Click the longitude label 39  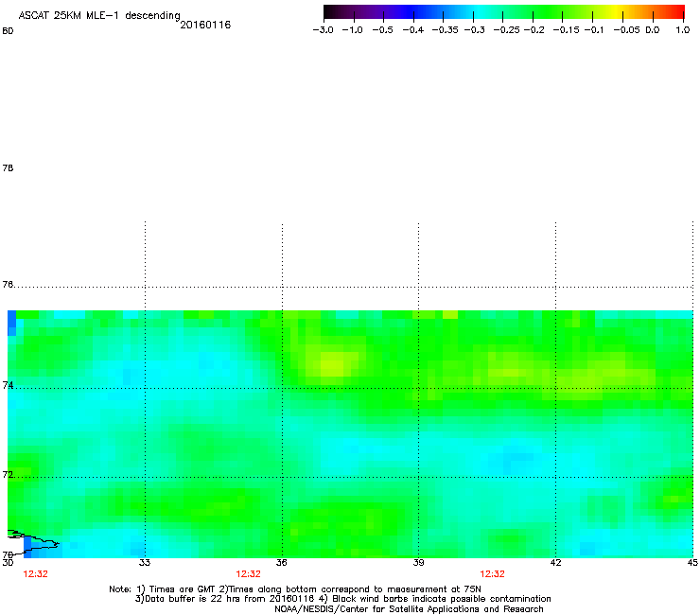tap(418, 562)
